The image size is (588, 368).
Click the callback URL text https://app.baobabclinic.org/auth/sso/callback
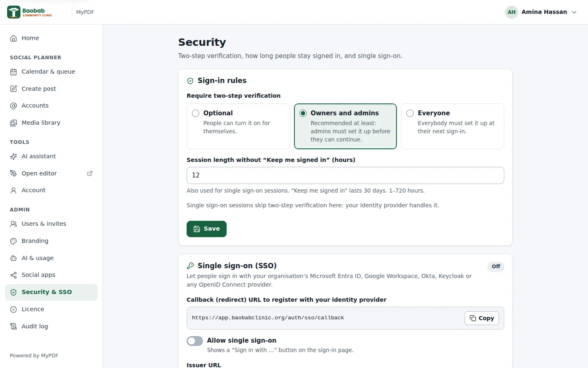[268, 318]
